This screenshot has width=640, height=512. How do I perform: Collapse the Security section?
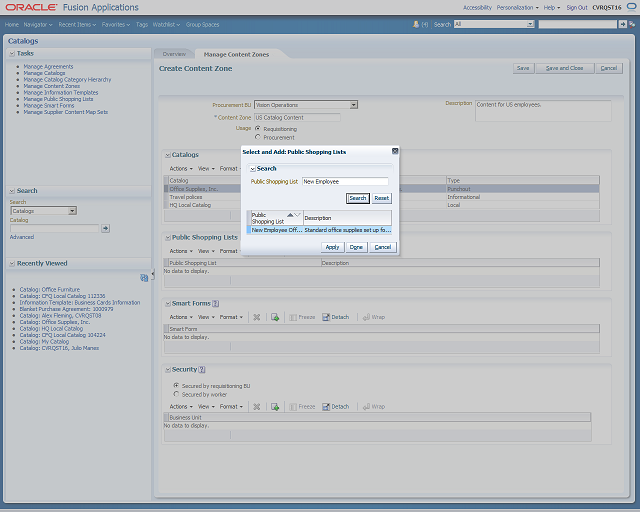click(x=168, y=370)
